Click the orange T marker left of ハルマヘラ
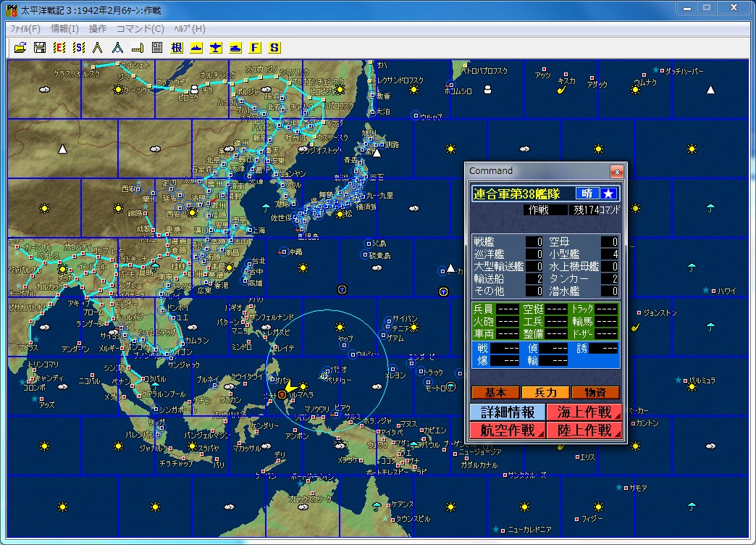Image resolution: width=756 pixels, height=545 pixels. pos(282,395)
